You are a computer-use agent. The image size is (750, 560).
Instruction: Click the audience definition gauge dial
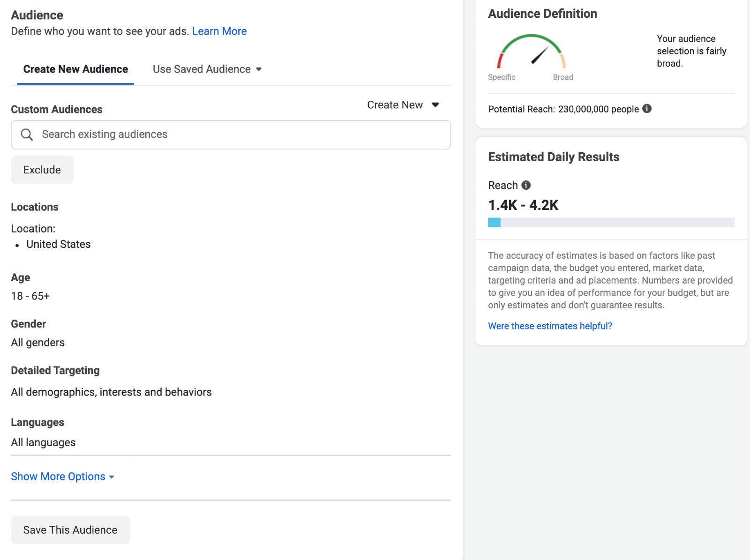click(x=532, y=52)
